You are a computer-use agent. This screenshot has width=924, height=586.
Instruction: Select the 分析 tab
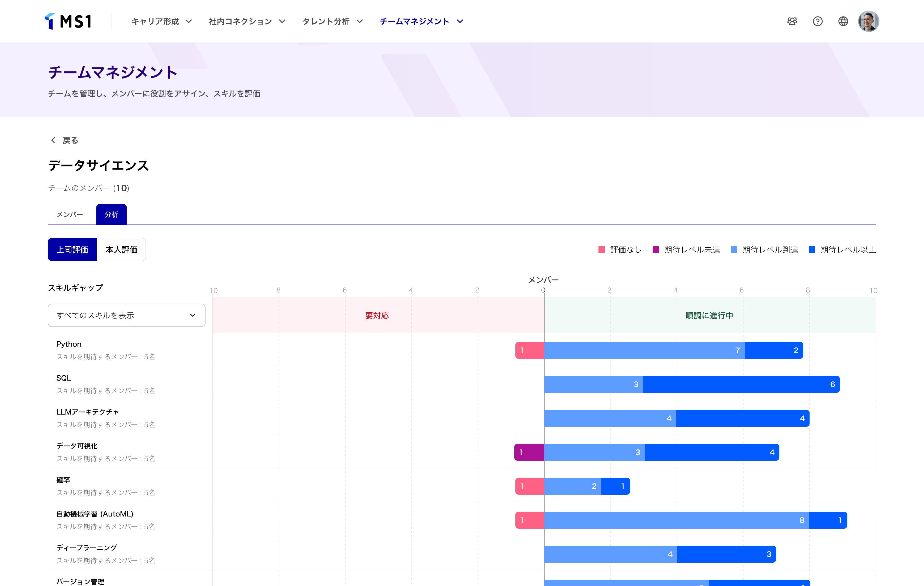(111, 214)
